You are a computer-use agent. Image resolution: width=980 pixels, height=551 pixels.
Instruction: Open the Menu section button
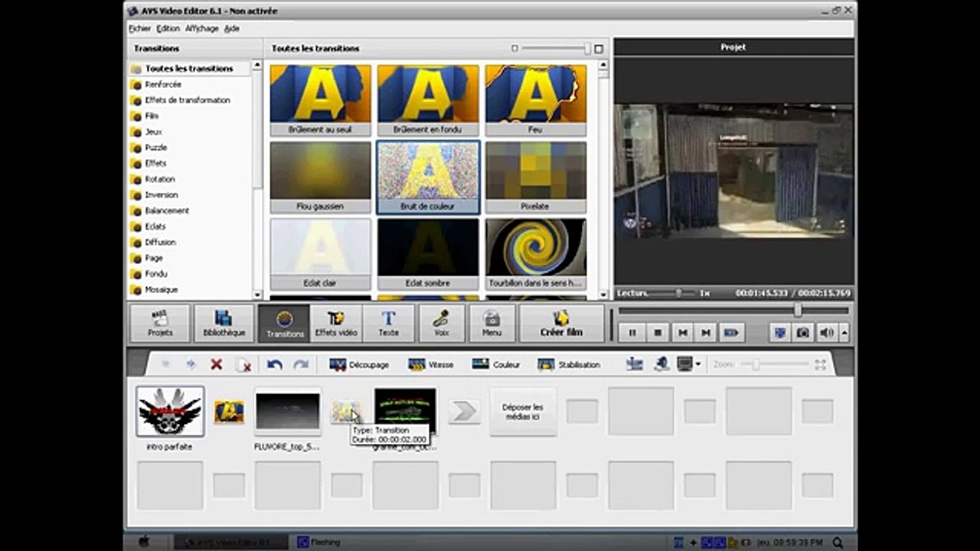point(492,323)
